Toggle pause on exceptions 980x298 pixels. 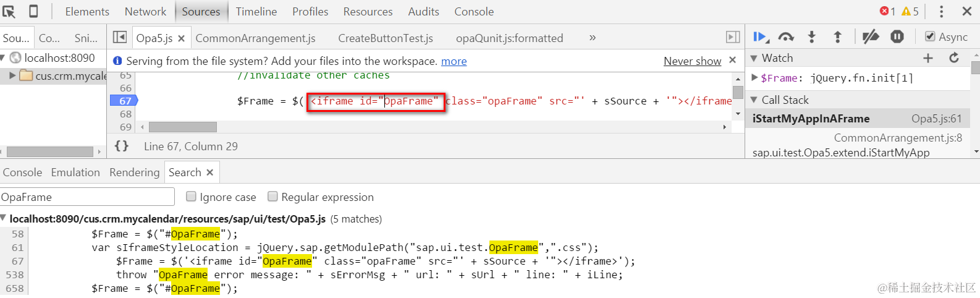point(897,37)
